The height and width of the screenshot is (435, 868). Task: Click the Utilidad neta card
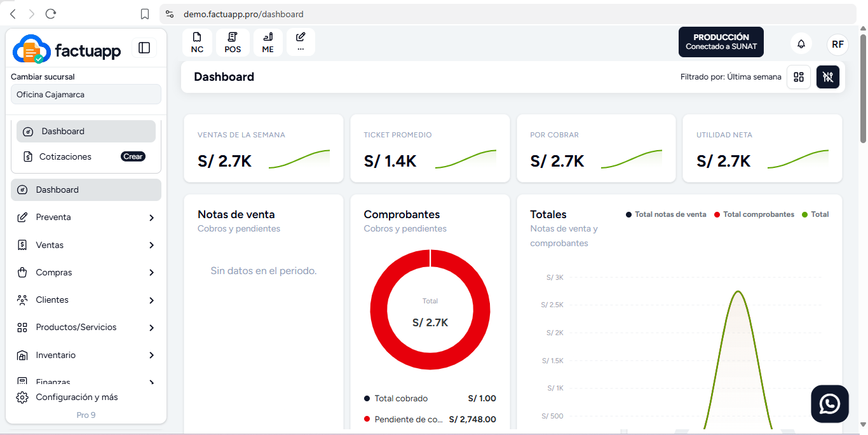(x=763, y=148)
